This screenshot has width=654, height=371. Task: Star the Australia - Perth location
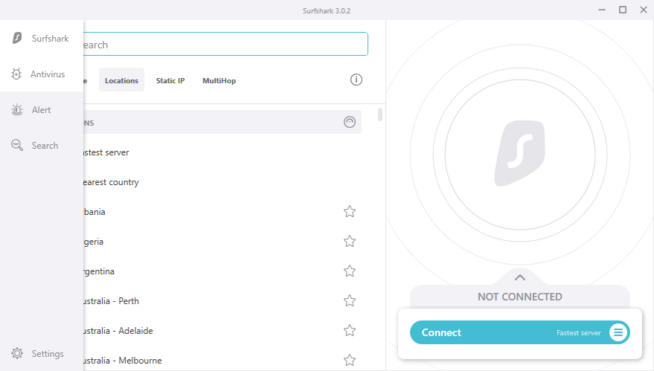point(350,301)
